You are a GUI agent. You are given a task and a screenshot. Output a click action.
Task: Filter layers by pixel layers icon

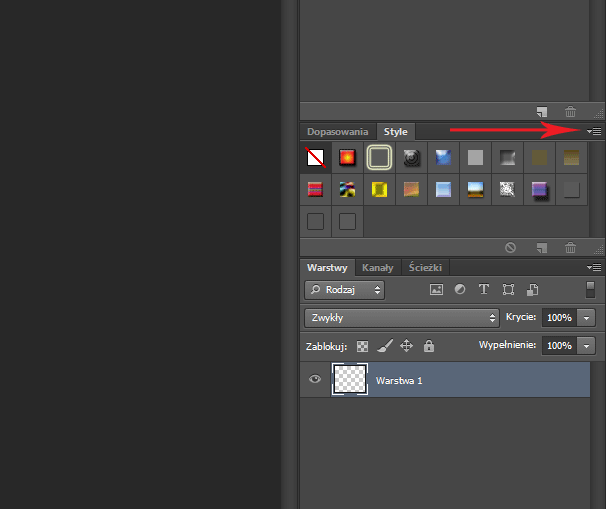click(x=436, y=289)
